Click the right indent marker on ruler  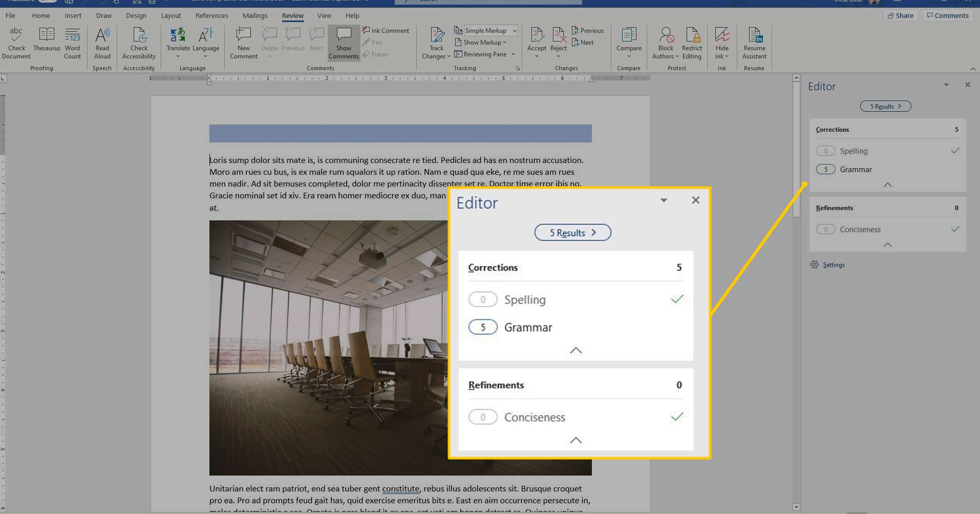coord(591,79)
